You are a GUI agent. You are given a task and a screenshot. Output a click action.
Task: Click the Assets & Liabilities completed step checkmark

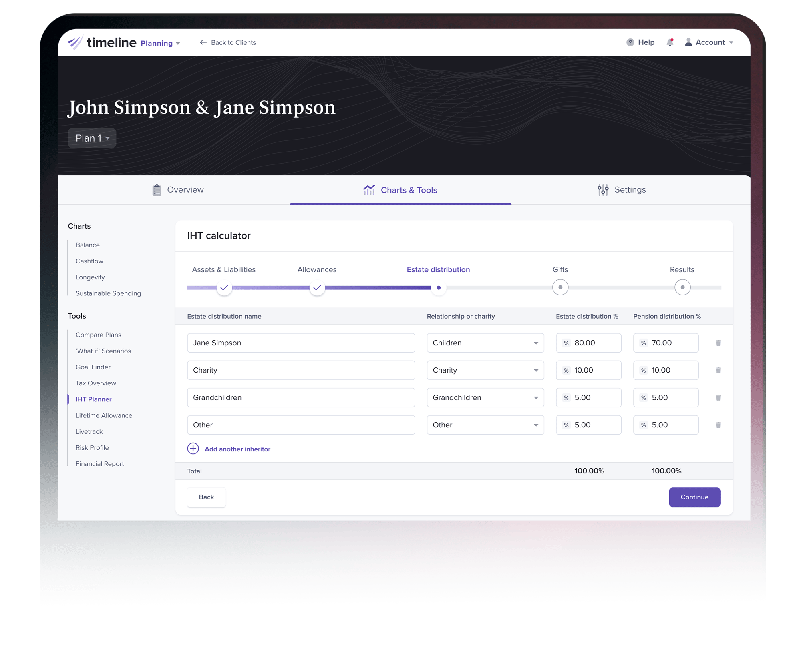point(224,287)
